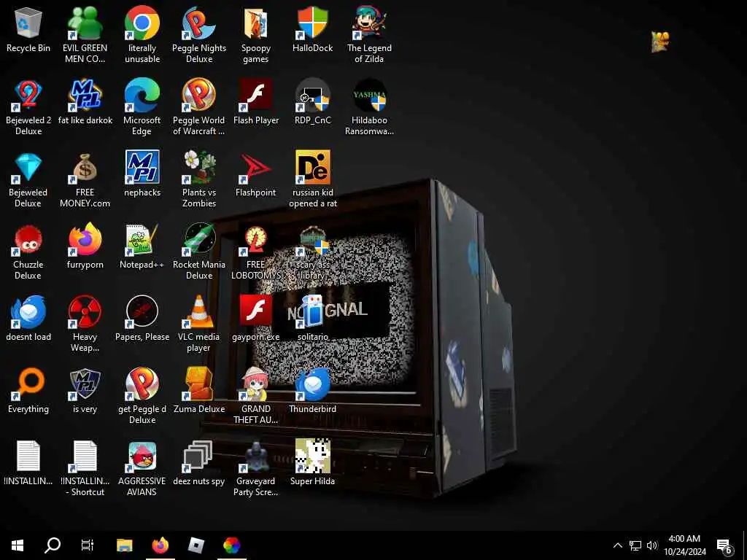
Task: Select the Papers, Please shortcut
Action: [142, 312]
